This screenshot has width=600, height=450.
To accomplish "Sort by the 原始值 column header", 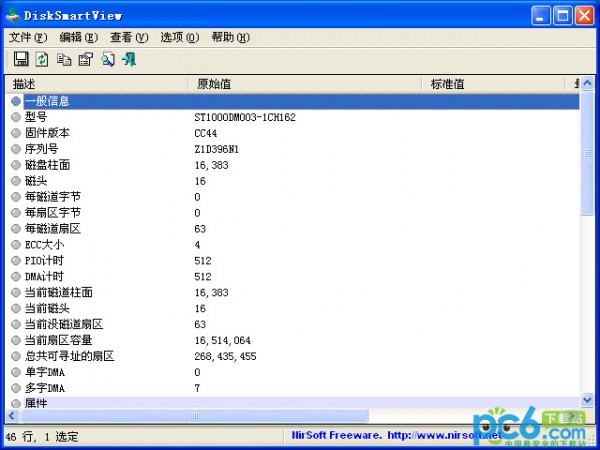I will pyautogui.click(x=305, y=84).
